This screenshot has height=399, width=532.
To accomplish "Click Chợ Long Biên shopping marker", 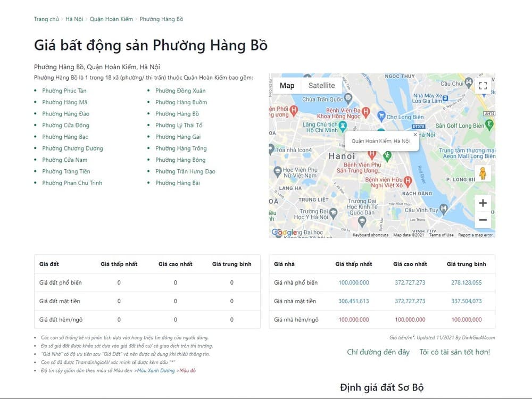I will click(381, 115).
